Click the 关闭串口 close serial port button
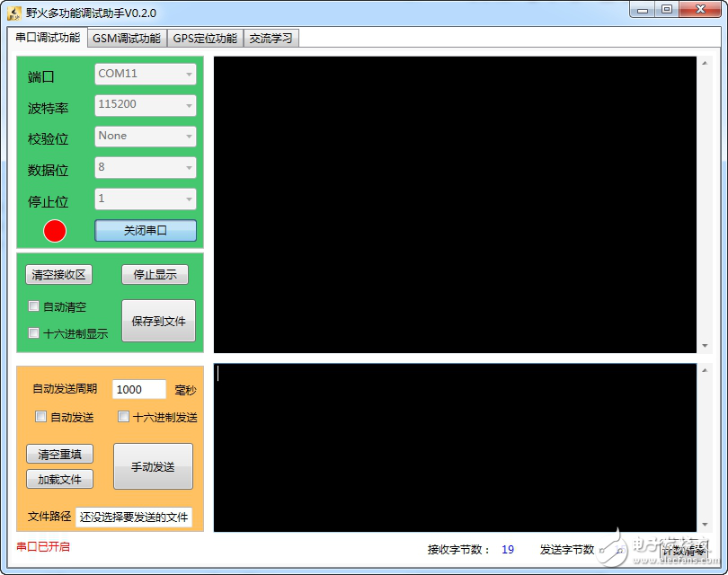The height and width of the screenshot is (575, 728). click(x=146, y=231)
